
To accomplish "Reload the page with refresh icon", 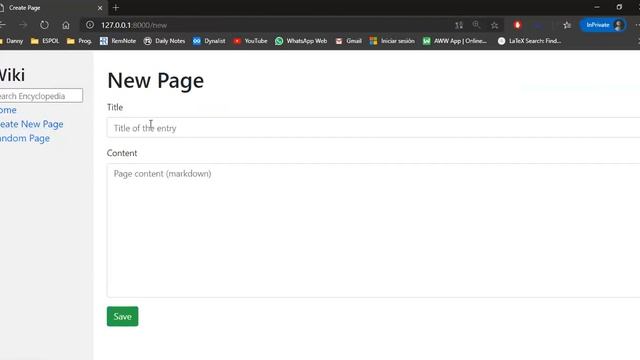I will tap(44, 25).
